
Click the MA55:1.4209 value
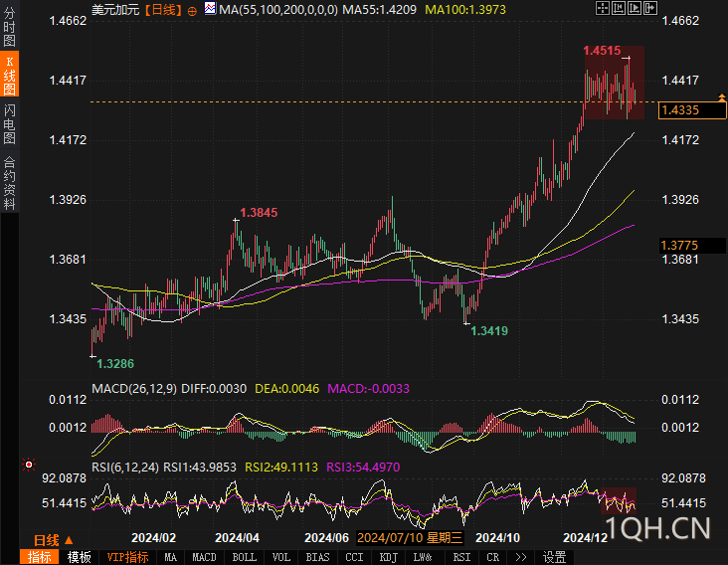[379, 9]
